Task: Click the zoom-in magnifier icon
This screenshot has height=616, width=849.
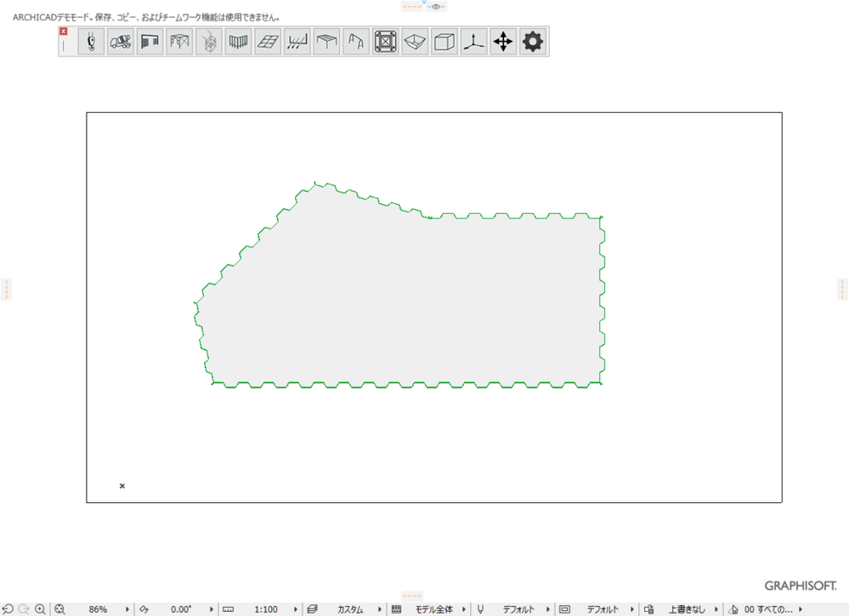Action: (x=40, y=609)
